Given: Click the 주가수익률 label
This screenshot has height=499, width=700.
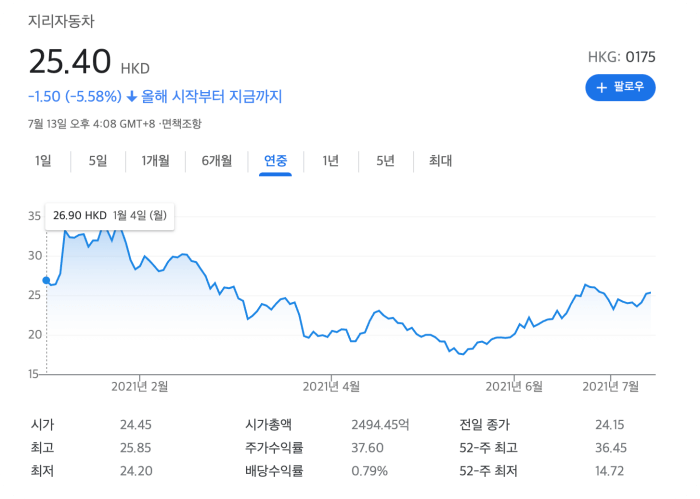Looking at the screenshot, I should tap(274, 448).
